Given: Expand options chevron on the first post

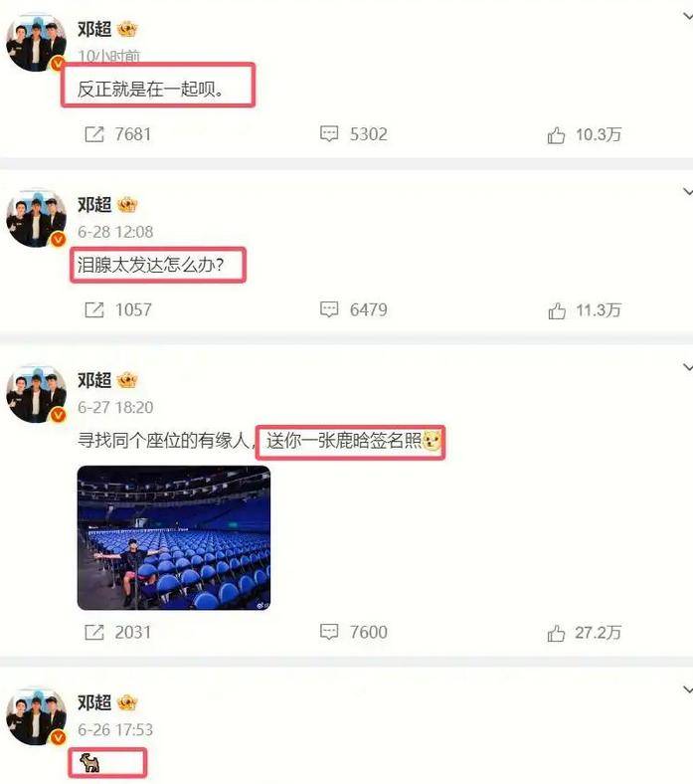Looking at the screenshot, I should (687, 17).
